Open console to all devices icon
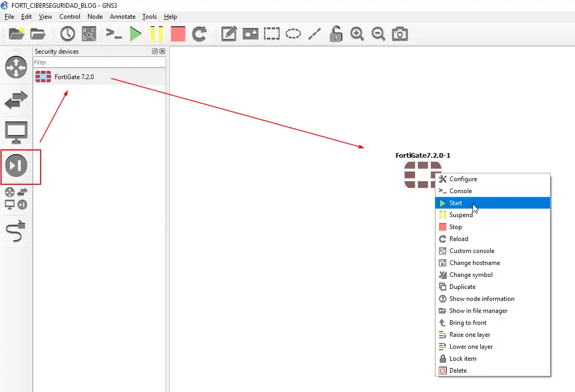This screenshot has width=575, height=392. [x=114, y=34]
